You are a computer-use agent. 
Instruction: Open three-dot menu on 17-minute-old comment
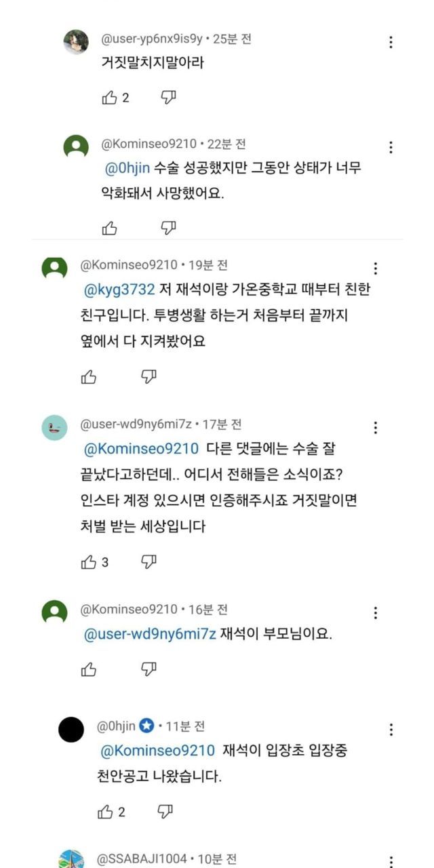[375, 428]
